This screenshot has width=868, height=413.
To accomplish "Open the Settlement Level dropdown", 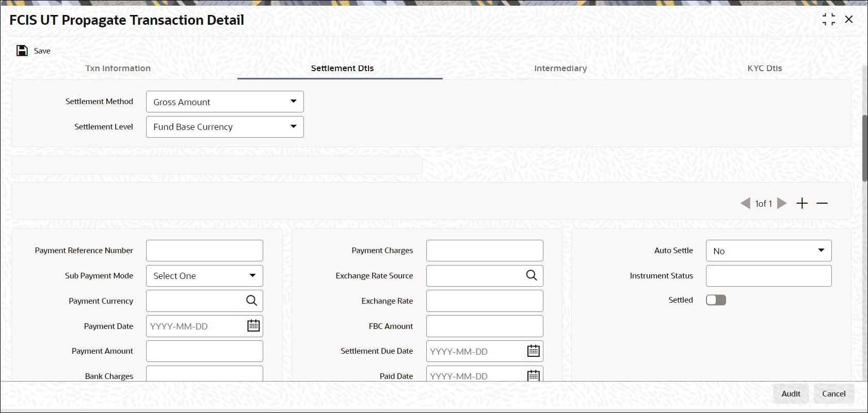I will tap(225, 127).
